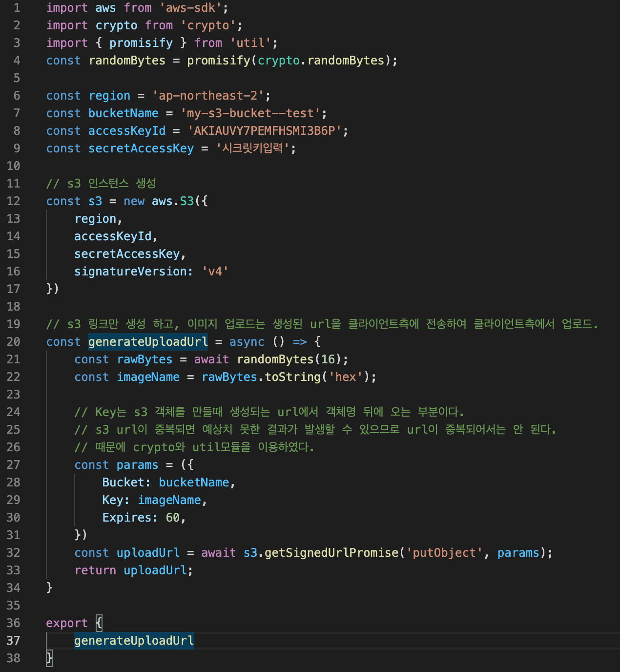Click the params argument on line 32
Viewport: 620px width, 672px height.
[x=518, y=553]
